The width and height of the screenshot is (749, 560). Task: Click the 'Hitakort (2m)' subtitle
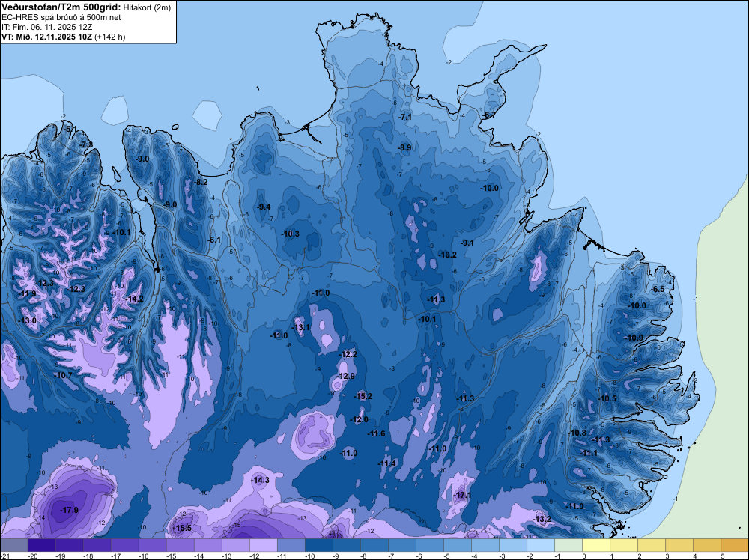point(147,7)
